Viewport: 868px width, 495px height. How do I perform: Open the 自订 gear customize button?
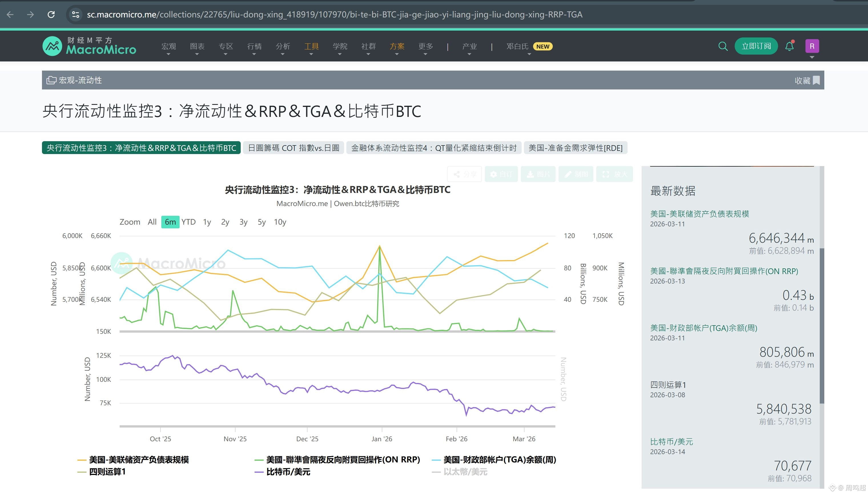501,174
